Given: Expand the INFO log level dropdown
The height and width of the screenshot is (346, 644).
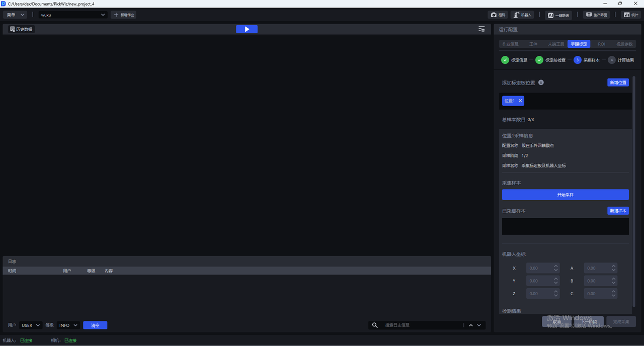Looking at the screenshot, I should pyautogui.click(x=68, y=325).
